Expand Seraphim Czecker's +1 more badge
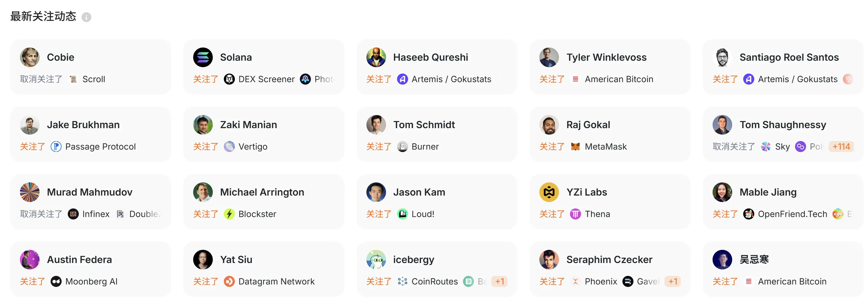Screen dimensions: 868x305 coord(673,281)
